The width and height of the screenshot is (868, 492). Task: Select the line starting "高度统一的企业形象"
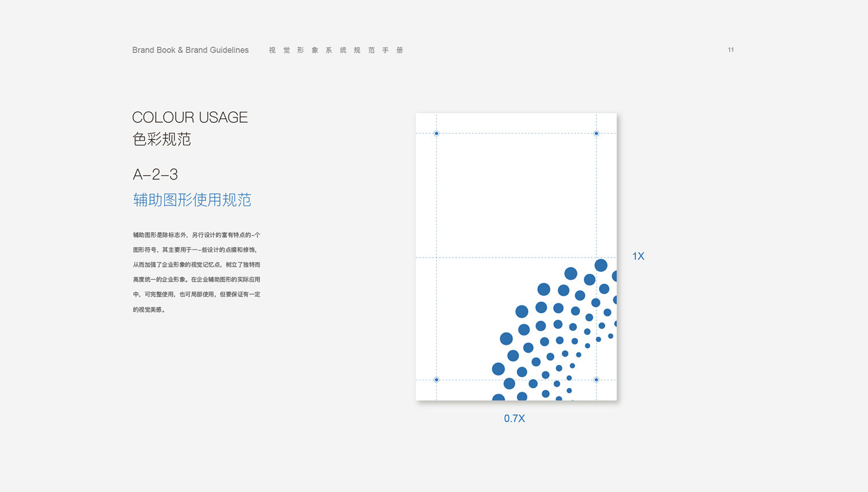pos(197,280)
